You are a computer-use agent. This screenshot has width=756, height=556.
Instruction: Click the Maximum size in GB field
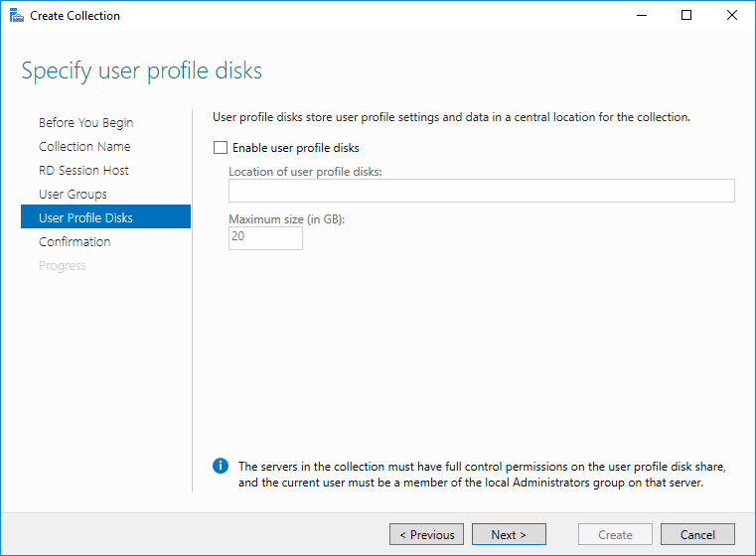tap(265, 238)
